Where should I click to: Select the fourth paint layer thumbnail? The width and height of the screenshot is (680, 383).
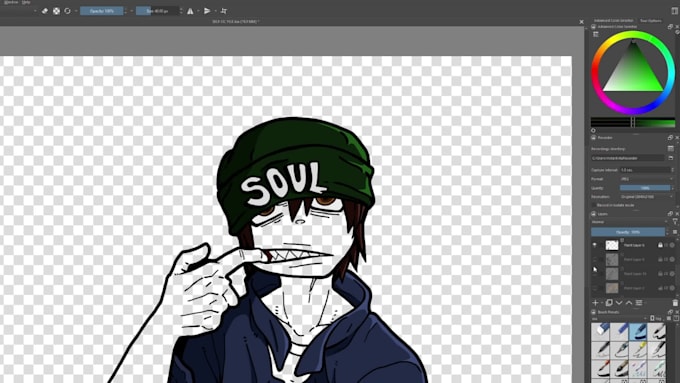point(612,288)
